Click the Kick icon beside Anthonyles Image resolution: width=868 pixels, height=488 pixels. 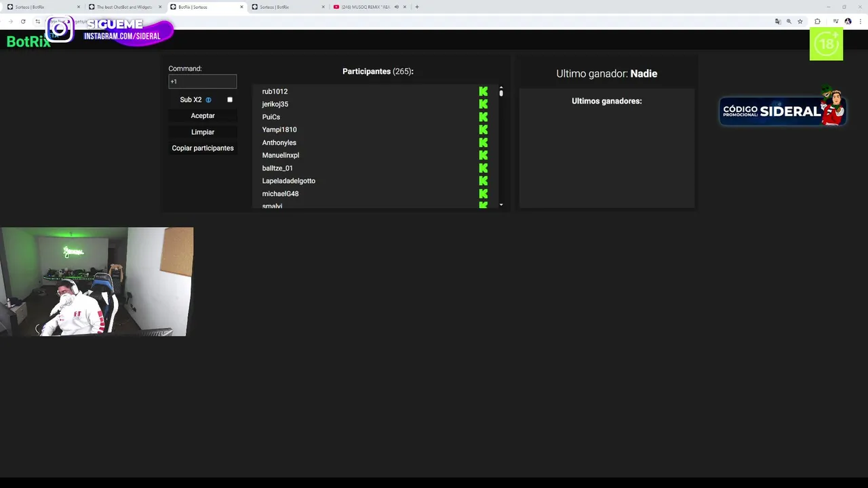tap(484, 142)
